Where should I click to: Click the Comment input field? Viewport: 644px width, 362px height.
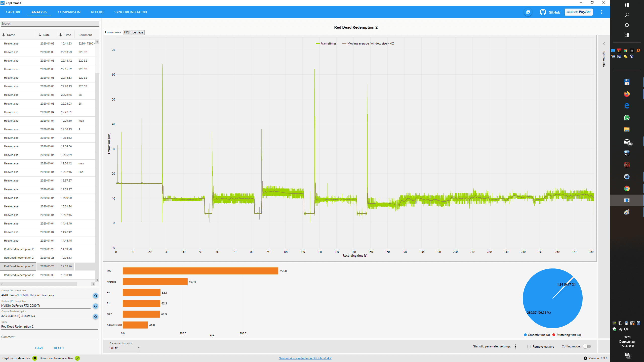point(50,337)
